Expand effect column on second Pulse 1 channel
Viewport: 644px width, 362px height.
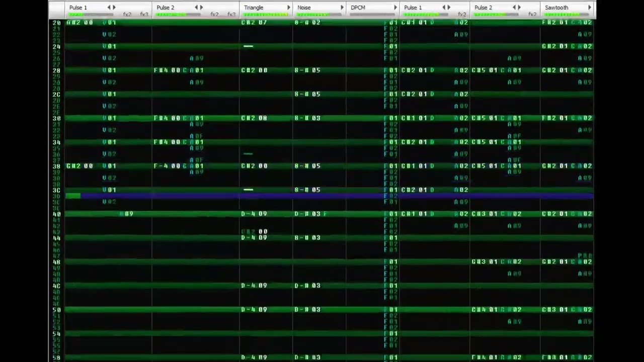[449, 8]
